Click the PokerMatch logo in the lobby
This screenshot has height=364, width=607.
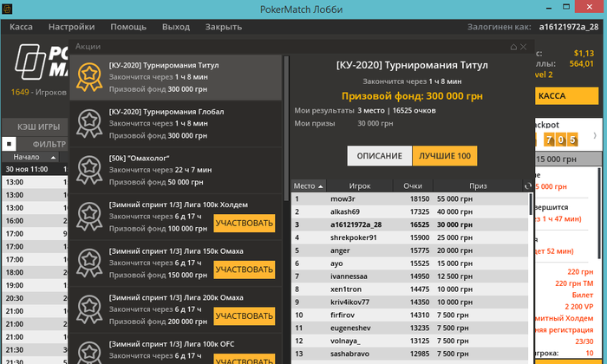click(x=41, y=62)
